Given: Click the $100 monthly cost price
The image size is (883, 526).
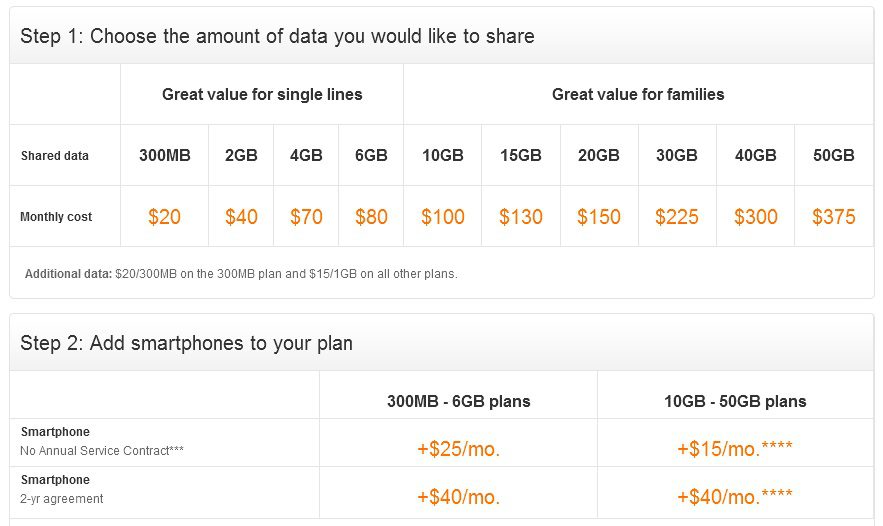Looking at the screenshot, I should pos(443,217).
